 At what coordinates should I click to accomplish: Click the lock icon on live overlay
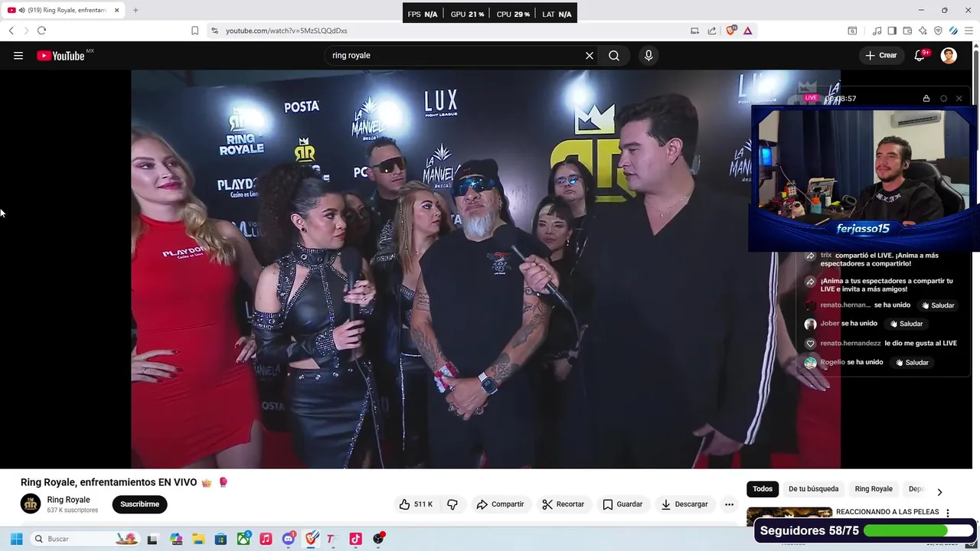point(926,99)
